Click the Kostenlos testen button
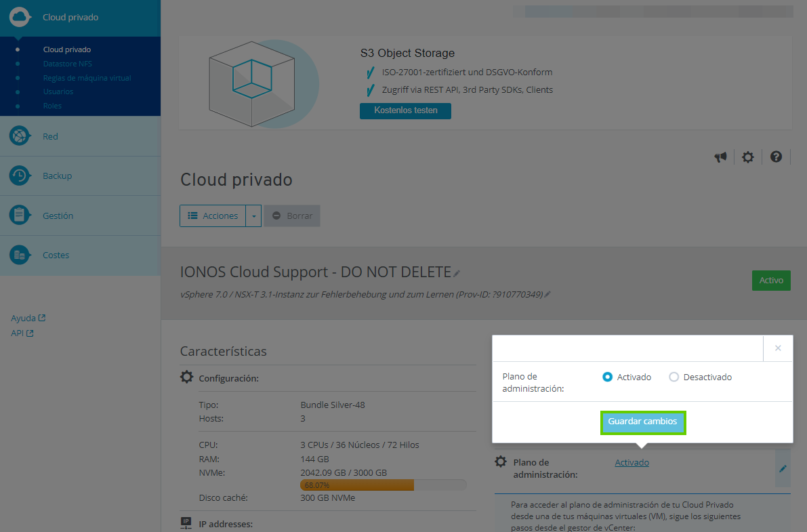807x532 pixels. point(406,110)
